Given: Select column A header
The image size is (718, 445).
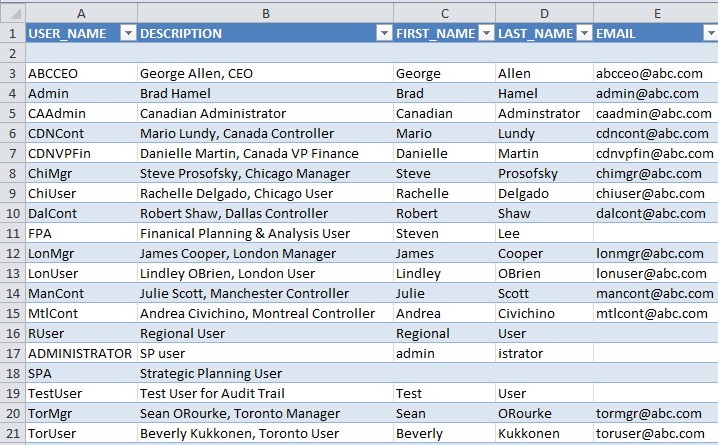Looking at the screenshot, I should [80, 12].
